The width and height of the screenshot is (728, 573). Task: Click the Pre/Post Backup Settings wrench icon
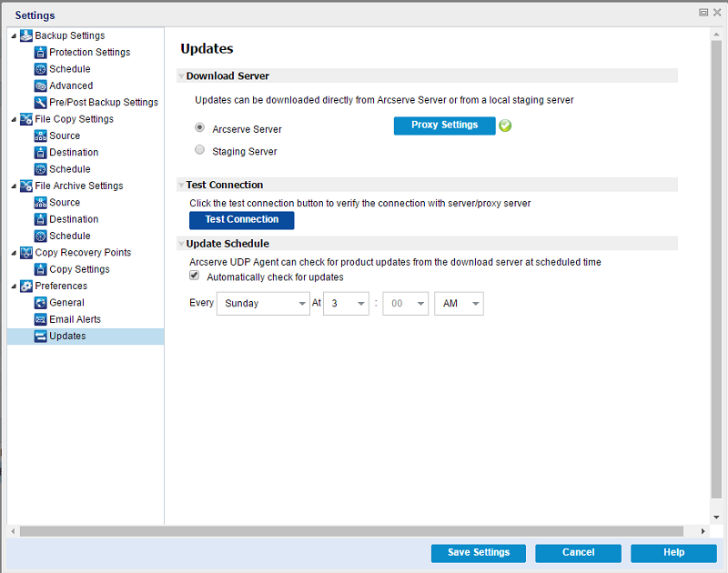tap(40, 103)
